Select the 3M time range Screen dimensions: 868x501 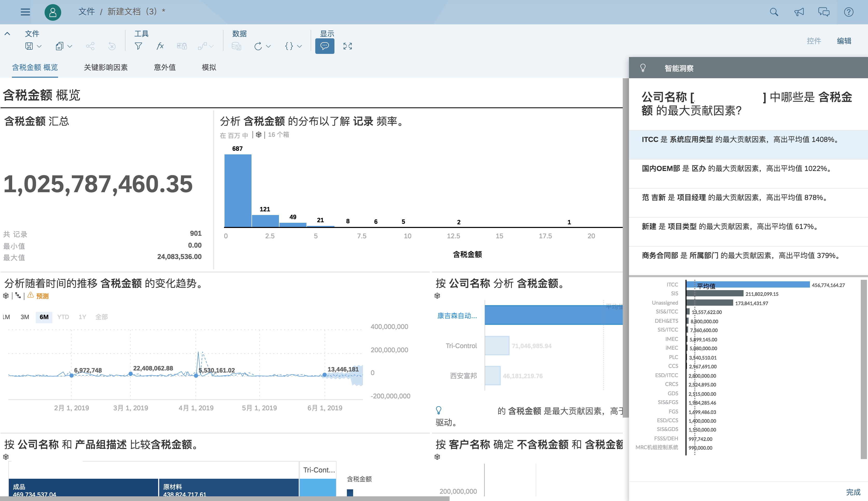25,317
